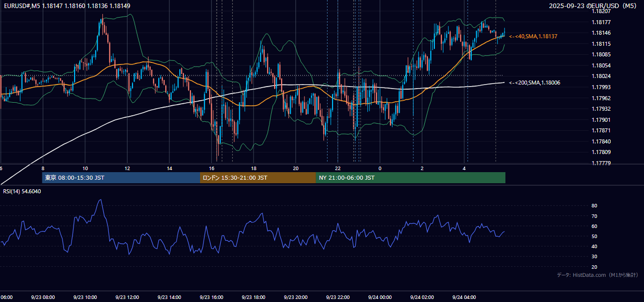
Task: Click the 1.17809 price axis value
Action: [602, 152]
